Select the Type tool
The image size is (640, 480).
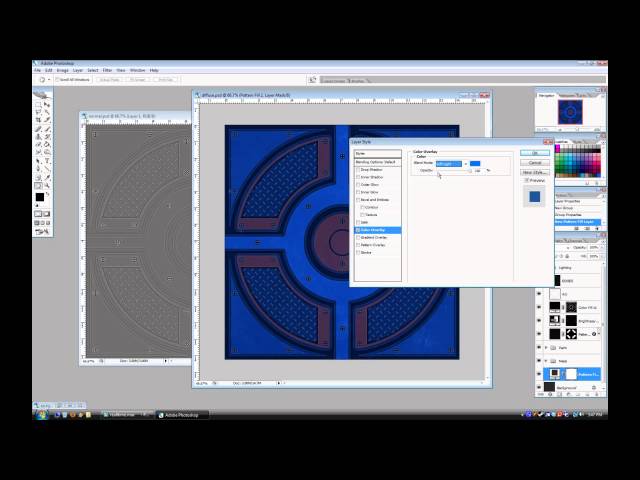pyautogui.click(x=45, y=158)
